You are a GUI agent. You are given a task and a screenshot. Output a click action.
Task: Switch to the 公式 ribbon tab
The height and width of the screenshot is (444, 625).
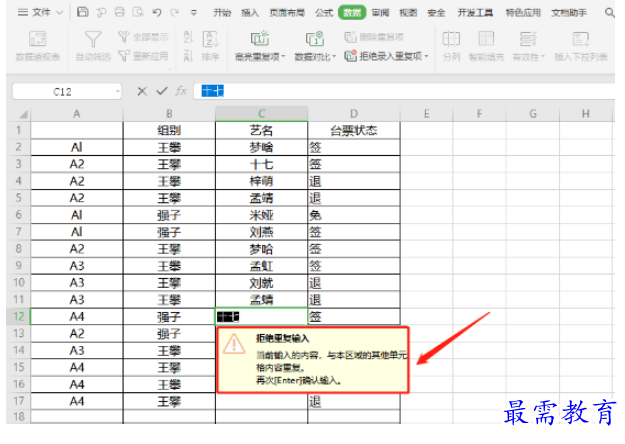(x=324, y=13)
